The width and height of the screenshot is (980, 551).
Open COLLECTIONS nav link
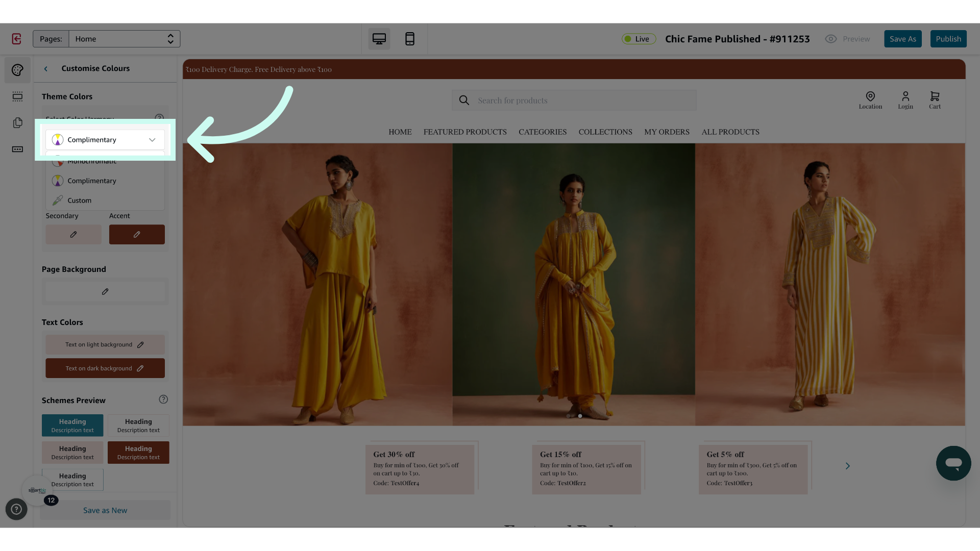(x=605, y=132)
